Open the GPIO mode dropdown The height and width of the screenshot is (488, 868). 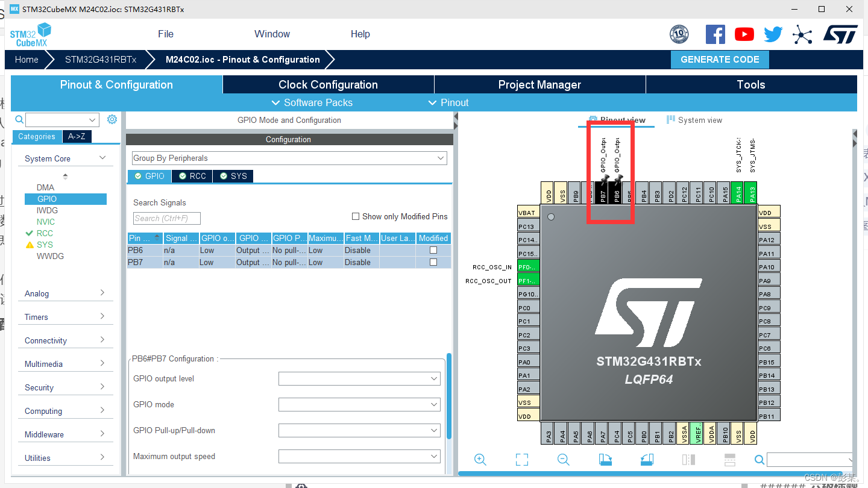[x=359, y=404]
